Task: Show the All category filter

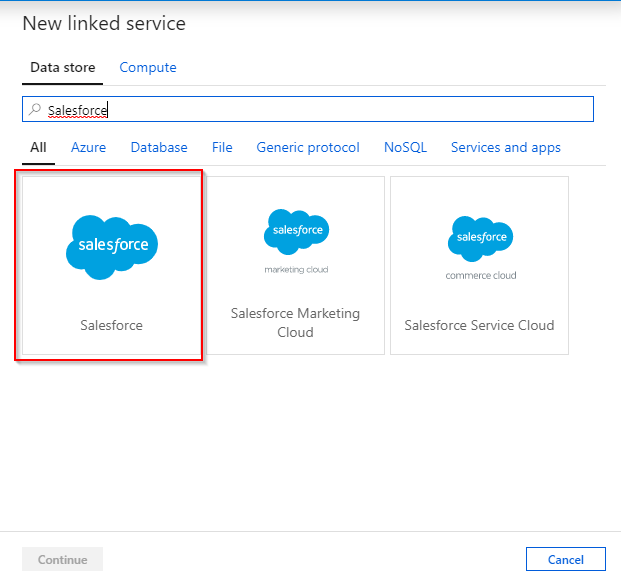Action: [38, 147]
